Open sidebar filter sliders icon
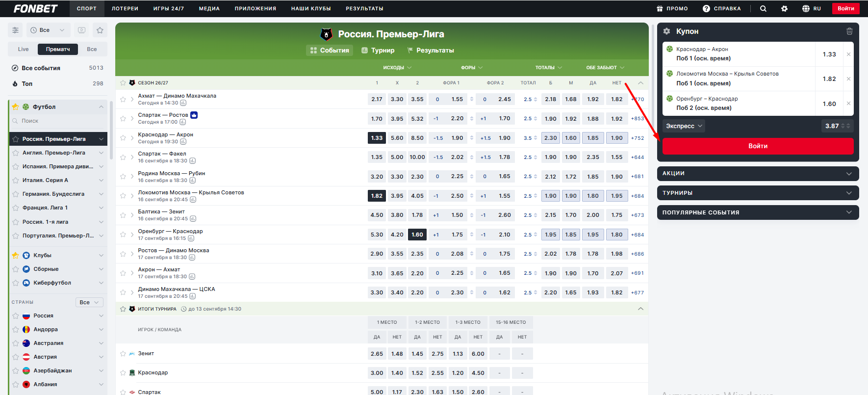The height and width of the screenshot is (395, 868). click(x=15, y=30)
